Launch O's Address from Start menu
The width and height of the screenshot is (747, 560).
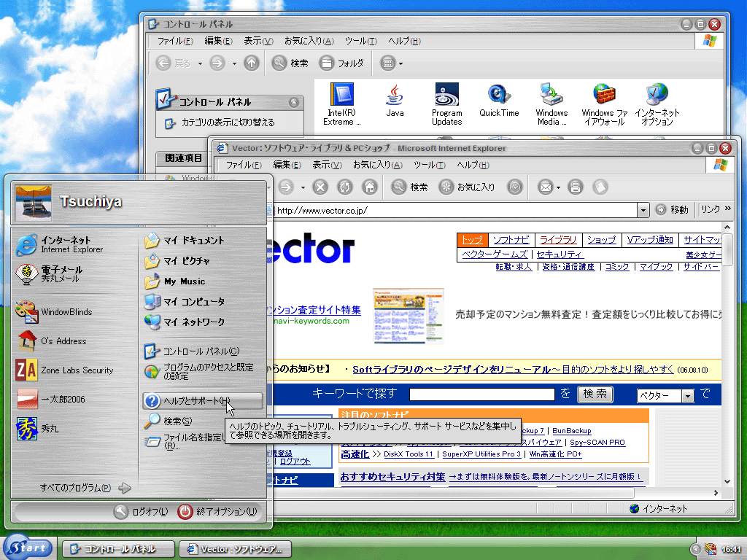pyautogui.click(x=51, y=341)
